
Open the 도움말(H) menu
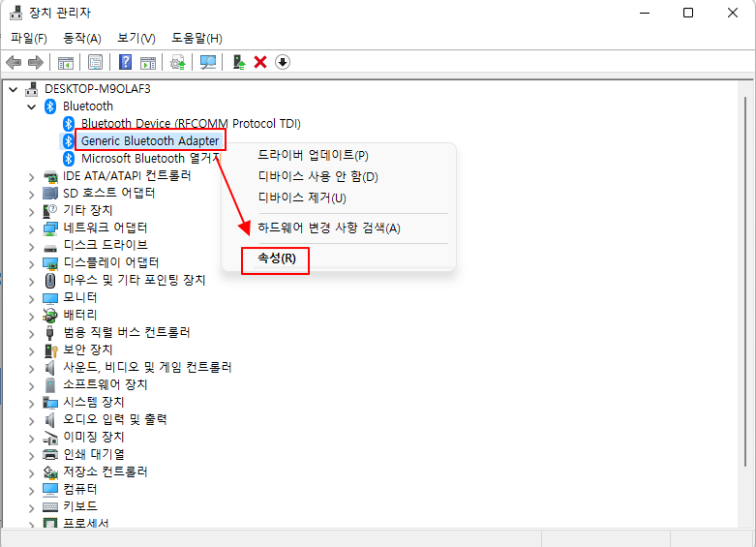(x=197, y=38)
